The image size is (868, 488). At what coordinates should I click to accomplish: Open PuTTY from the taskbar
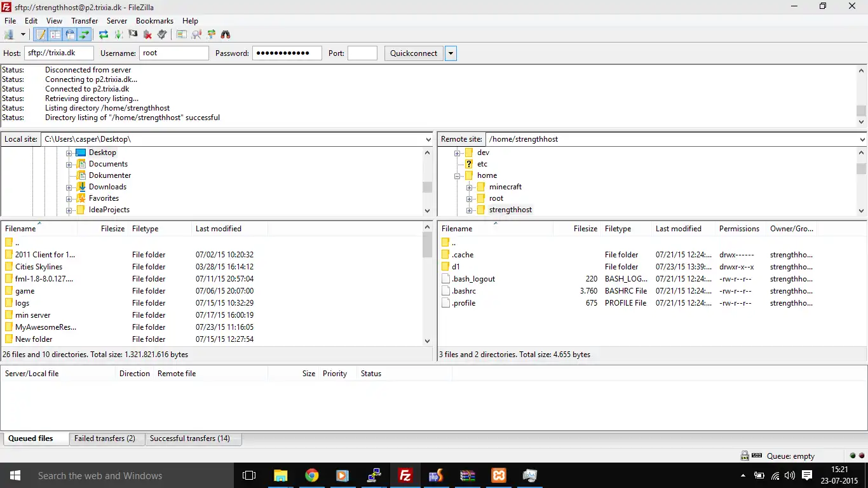[x=374, y=475]
